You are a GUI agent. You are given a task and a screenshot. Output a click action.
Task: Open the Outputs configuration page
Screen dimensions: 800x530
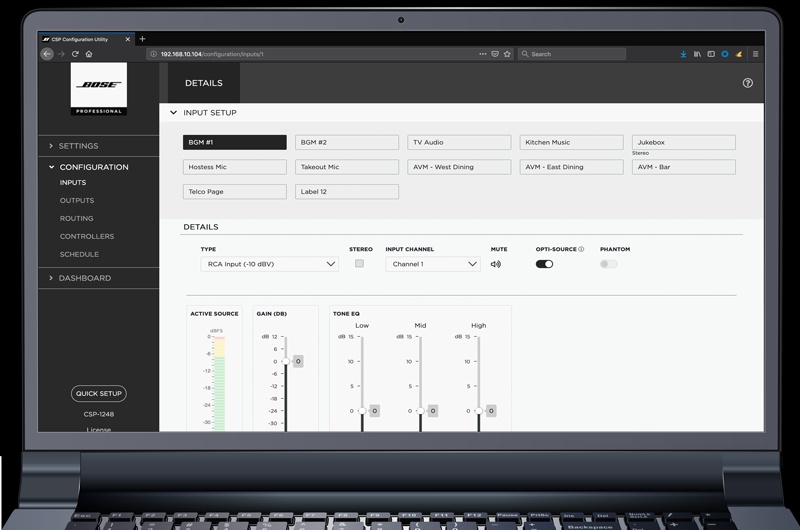[77, 200]
